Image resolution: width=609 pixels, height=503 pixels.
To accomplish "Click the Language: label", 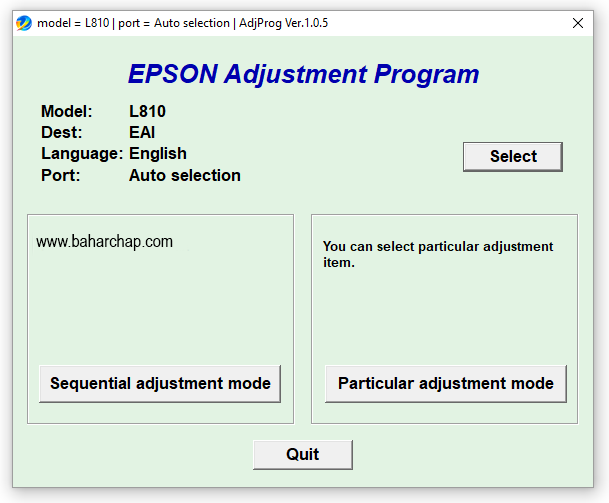I will pos(82,153).
